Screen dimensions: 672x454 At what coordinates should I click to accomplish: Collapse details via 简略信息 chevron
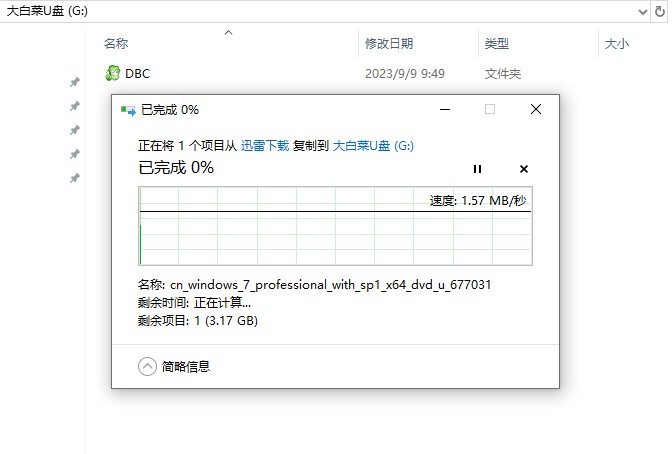(147, 367)
